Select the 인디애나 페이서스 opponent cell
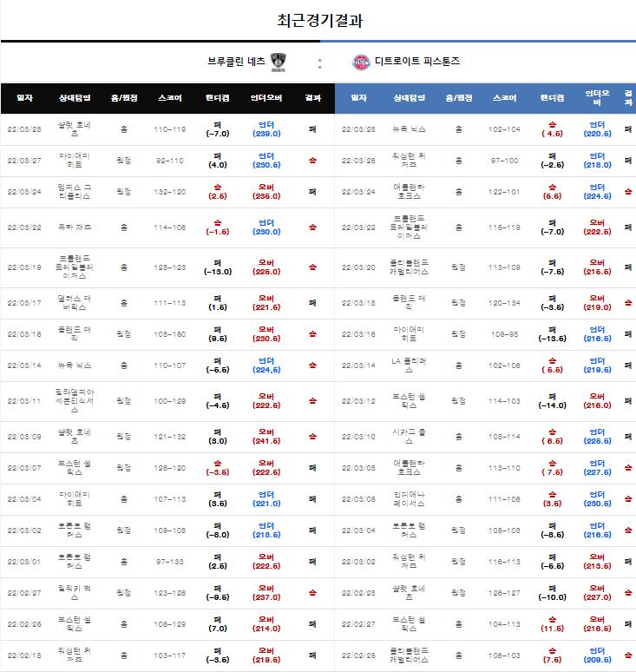Screen dimensions: 636x672 409,499
